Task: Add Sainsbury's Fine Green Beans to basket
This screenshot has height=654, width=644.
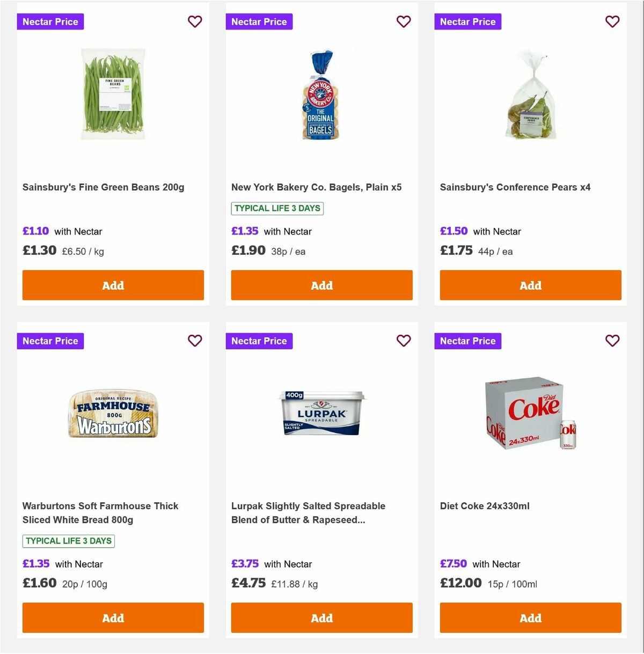Action: pyautogui.click(x=113, y=285)
